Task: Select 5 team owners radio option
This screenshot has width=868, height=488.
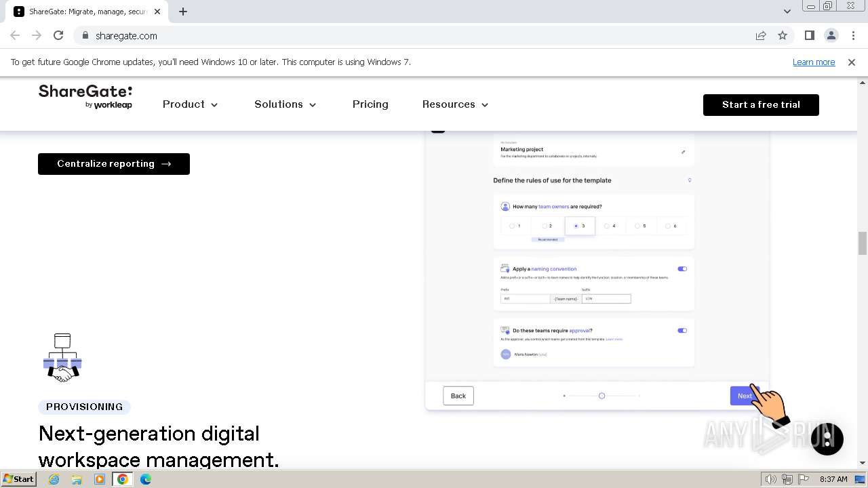Action: (x=637, y=226)
